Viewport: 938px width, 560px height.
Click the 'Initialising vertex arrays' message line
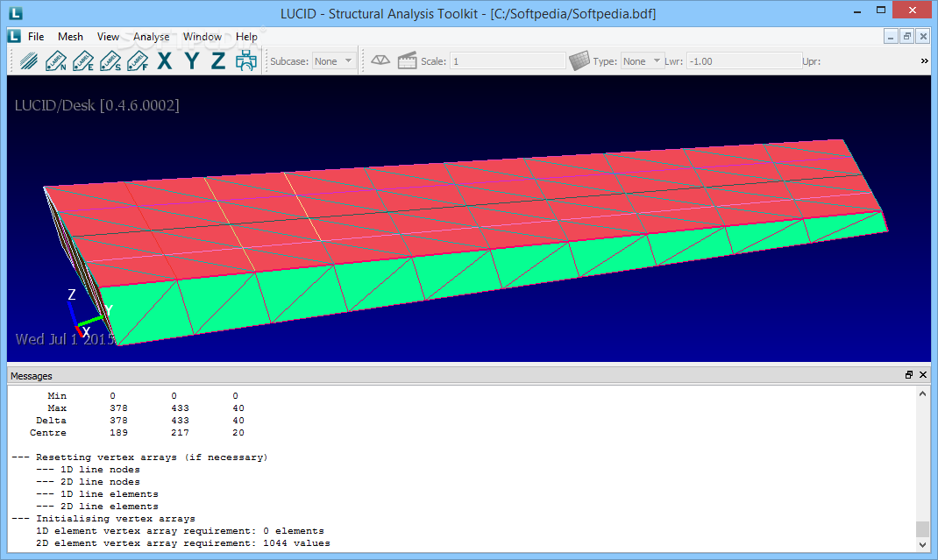point(103,519)
